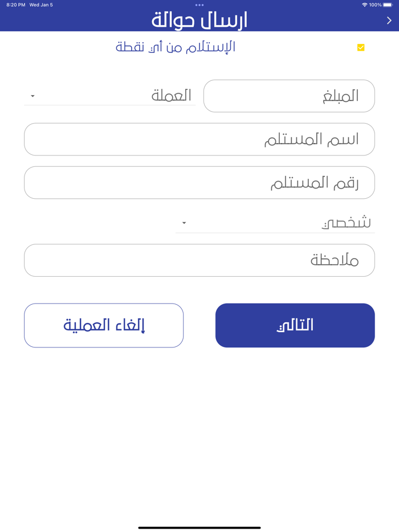Tap the yellow checkmark icon near the top
This screenshot has height=532, width=399.
pyautogui.click(x=360, y=47)
